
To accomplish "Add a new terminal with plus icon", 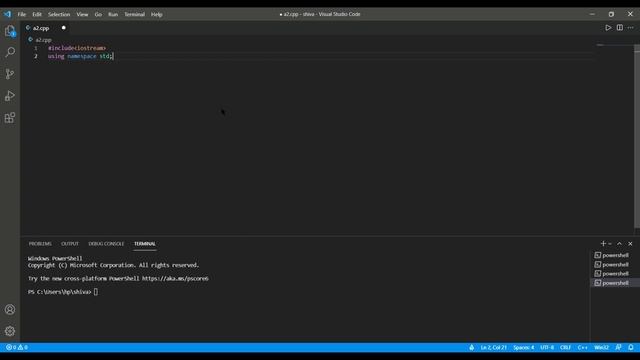I will [603, 244].
